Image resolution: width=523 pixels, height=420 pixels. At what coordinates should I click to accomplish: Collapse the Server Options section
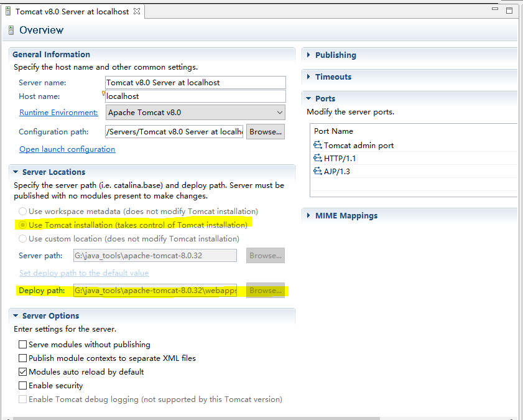16,315
